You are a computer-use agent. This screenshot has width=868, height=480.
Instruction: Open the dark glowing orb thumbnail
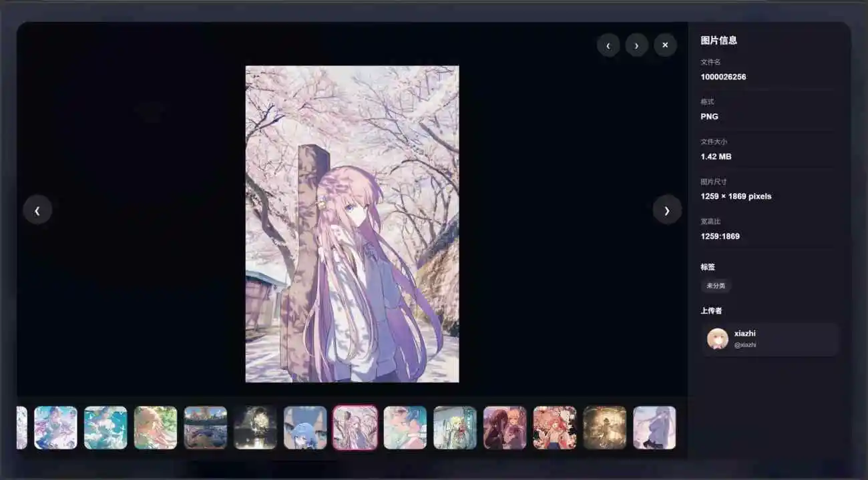(x=255, y=427)
